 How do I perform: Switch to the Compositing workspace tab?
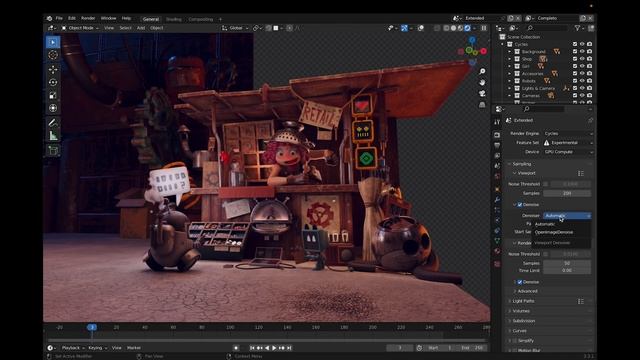tap(200, 19)
